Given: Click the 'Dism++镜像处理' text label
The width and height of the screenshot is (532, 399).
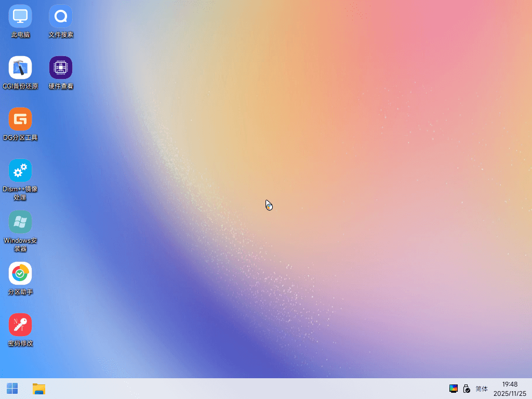Looking at the screenshot, I should pyautogui.click(x=20, y=193).
